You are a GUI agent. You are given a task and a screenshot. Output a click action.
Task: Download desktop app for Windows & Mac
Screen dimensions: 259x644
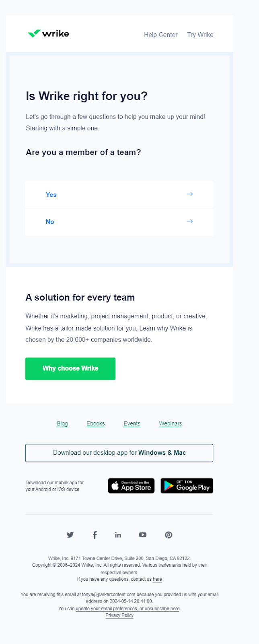[x=119, y=452]
